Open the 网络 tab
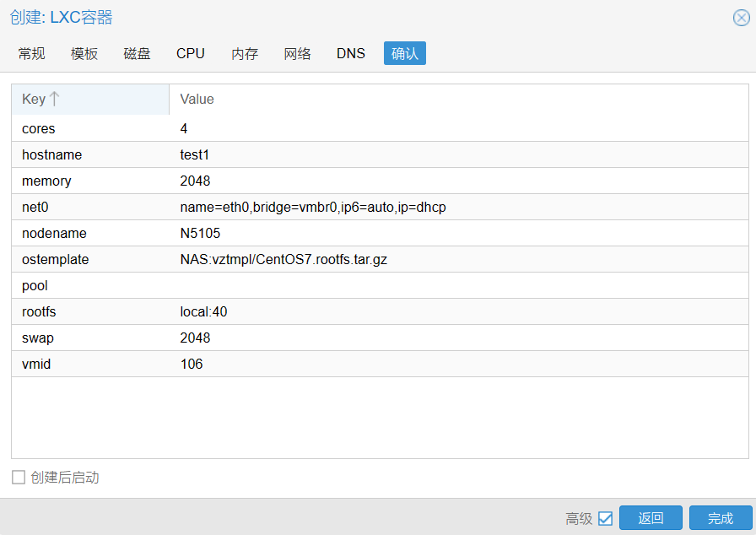The height and width of the screenshot is (535, 756). [297, 53]
